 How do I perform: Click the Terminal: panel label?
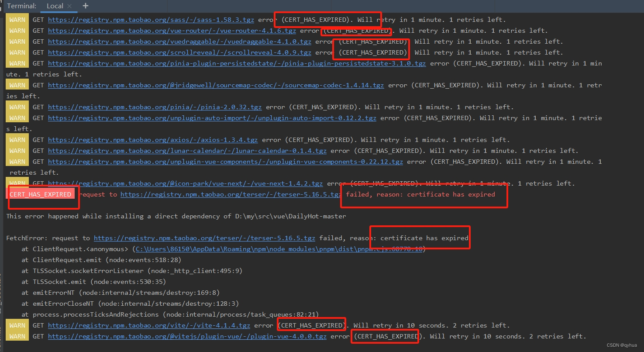tap(21, 6)
